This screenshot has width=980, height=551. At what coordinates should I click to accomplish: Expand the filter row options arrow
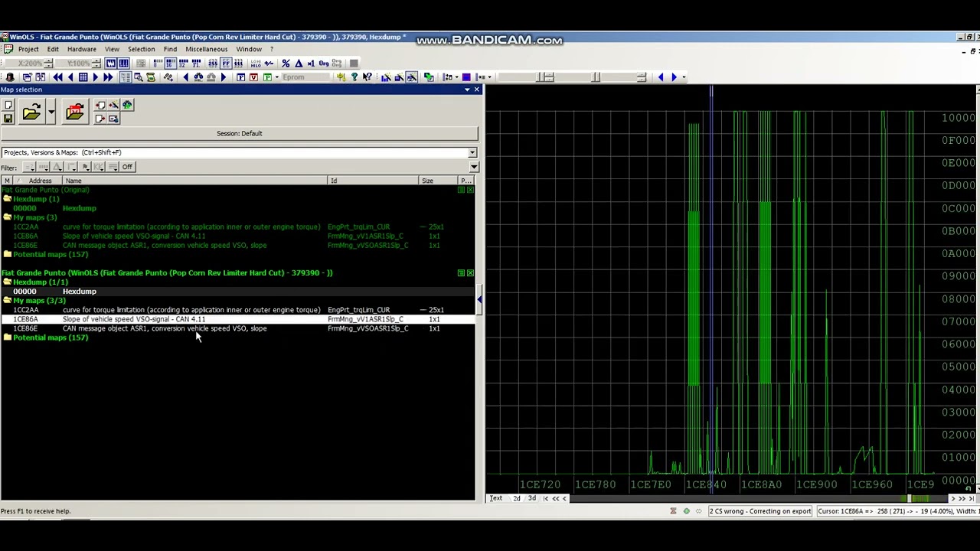(473, 167)
